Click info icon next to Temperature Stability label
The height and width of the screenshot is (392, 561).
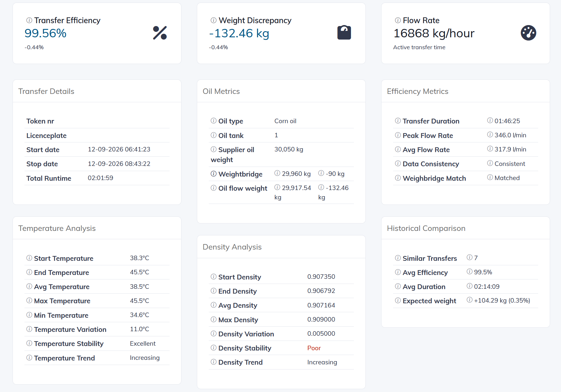(x=29, y=343)
